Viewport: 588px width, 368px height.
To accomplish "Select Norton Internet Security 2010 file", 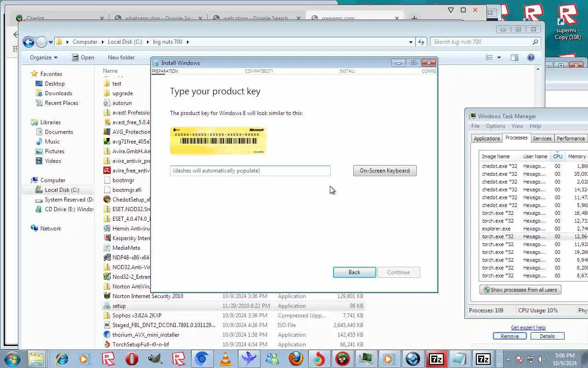I will tap(147, 296).
